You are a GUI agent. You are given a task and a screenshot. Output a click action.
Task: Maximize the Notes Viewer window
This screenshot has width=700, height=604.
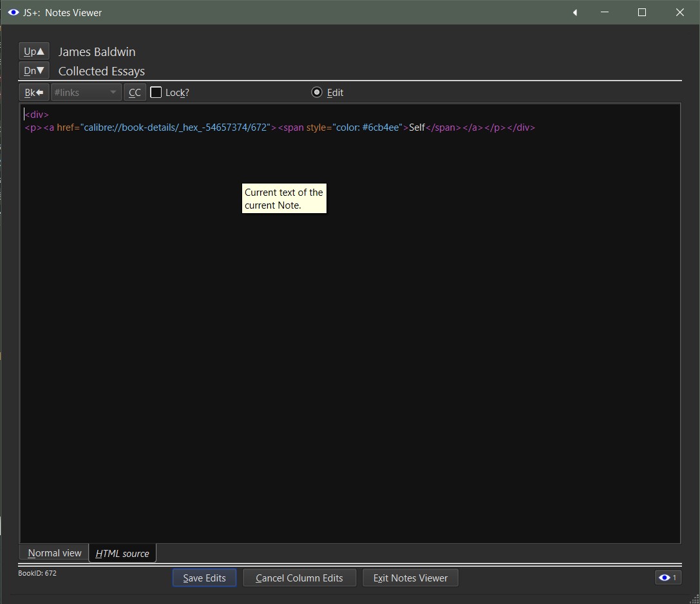tap(642, 12)
